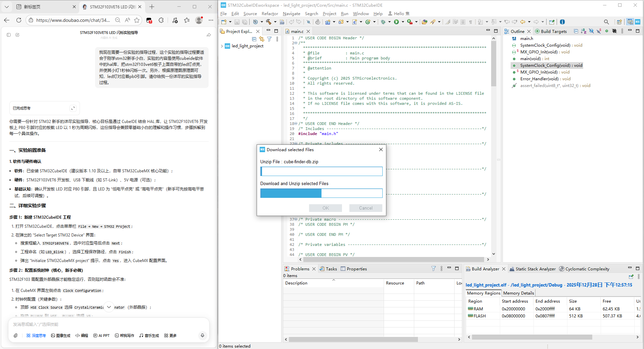Open the New icon dropdown arrow
644x349 pixels.
230,22
